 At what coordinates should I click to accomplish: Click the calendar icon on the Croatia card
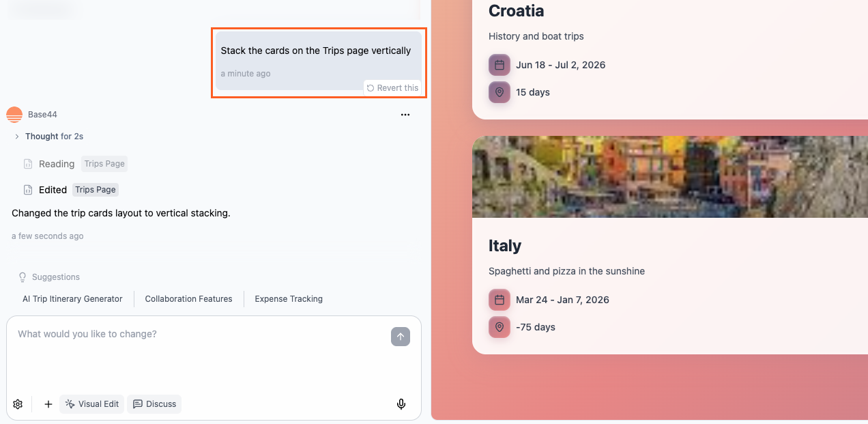499,65
